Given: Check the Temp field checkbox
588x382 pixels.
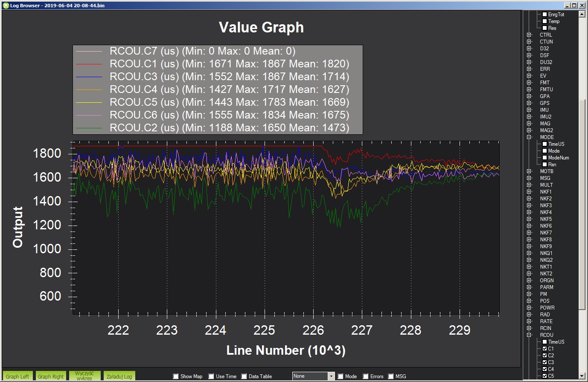Looking at the screenshot, I should (545, 21).
